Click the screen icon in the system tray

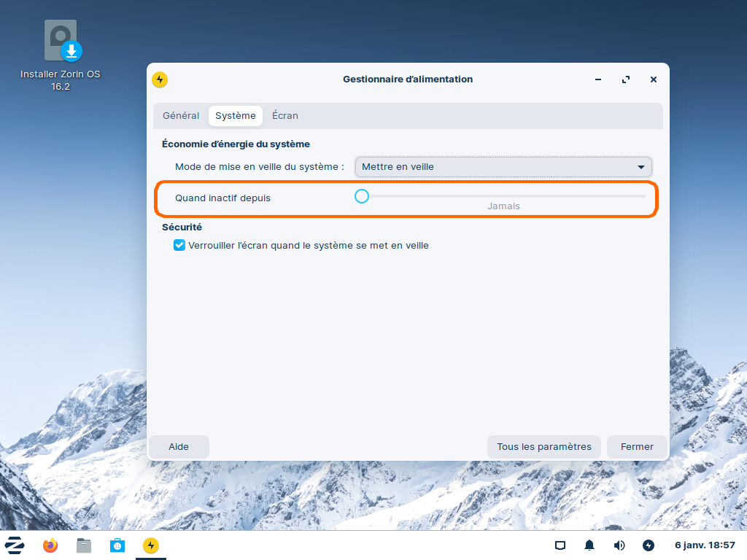(x=560, y=545)
